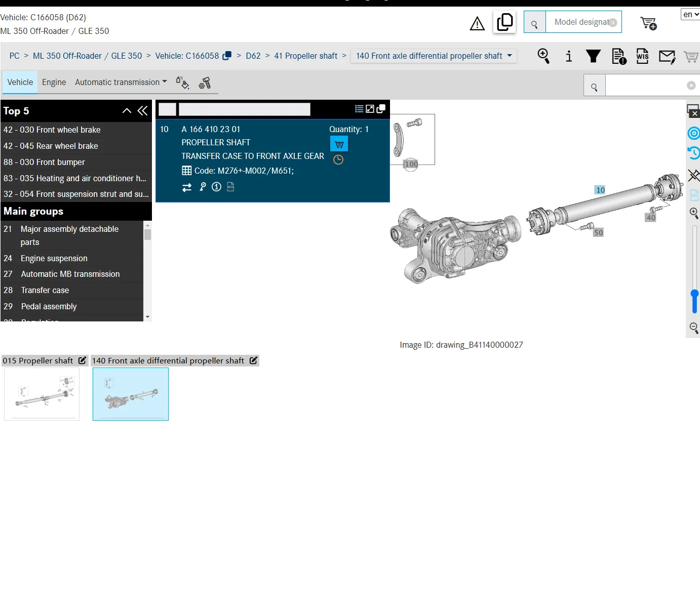This screenshot has height=616, width=700.
Task: Open 42 - 030 Front wheel brake
Action: tap(76, 130)
